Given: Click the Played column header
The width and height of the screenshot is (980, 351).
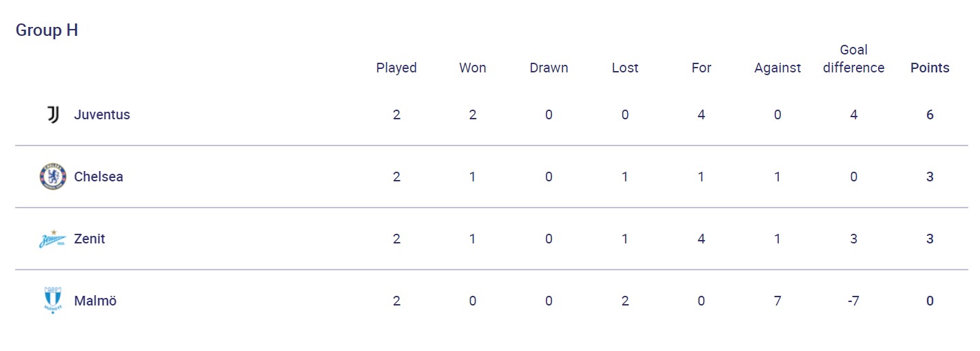Looking at the screenshot, I should [396, 68].
